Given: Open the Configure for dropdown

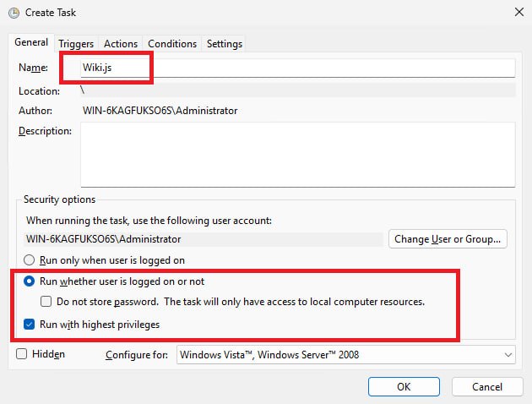Looking at the screenshot, I should pyautogui.click(x=345, y=355).
